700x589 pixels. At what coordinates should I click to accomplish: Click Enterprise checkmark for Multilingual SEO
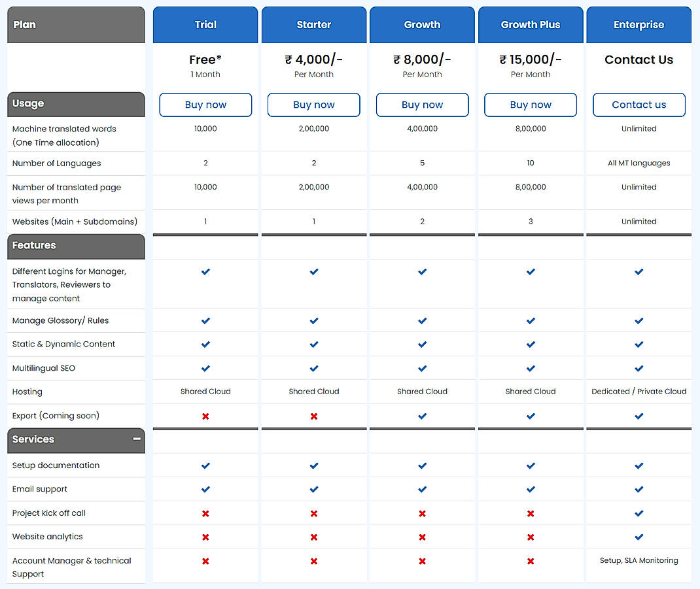pyautogui.click(x=639, y=369)
